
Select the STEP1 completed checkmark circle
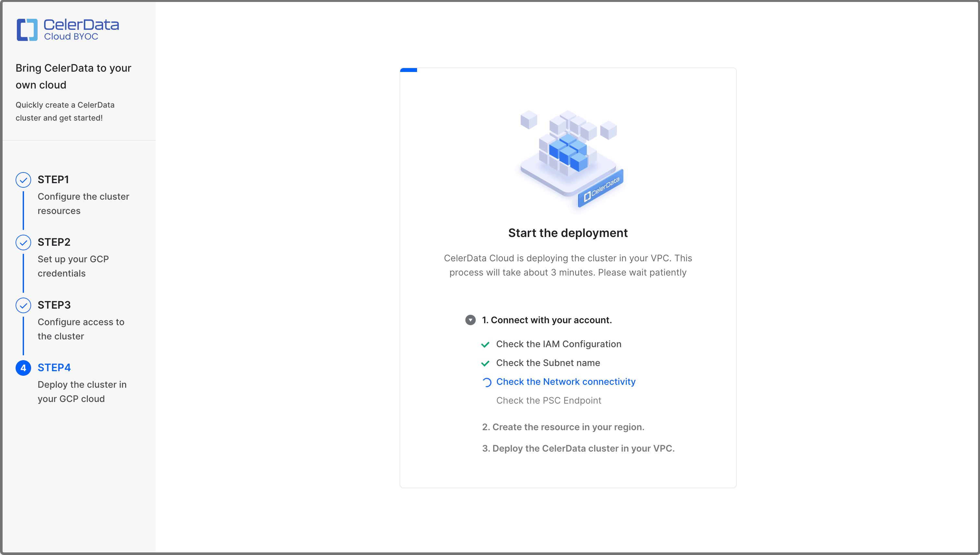[x=23, y=180]
